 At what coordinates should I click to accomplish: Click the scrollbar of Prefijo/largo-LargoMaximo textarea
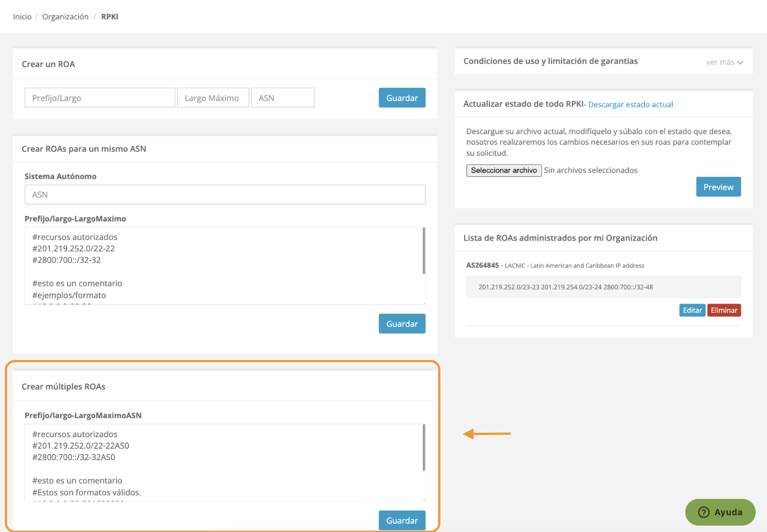pos(424,251)
